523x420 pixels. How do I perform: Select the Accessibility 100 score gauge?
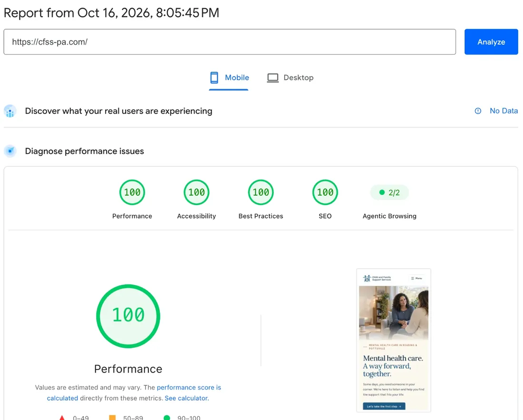[196, 192]
